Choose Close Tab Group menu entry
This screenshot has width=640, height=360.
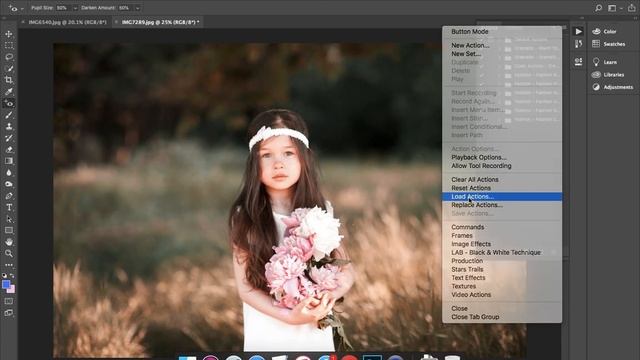pyautogui.click(x=475, y=317)
